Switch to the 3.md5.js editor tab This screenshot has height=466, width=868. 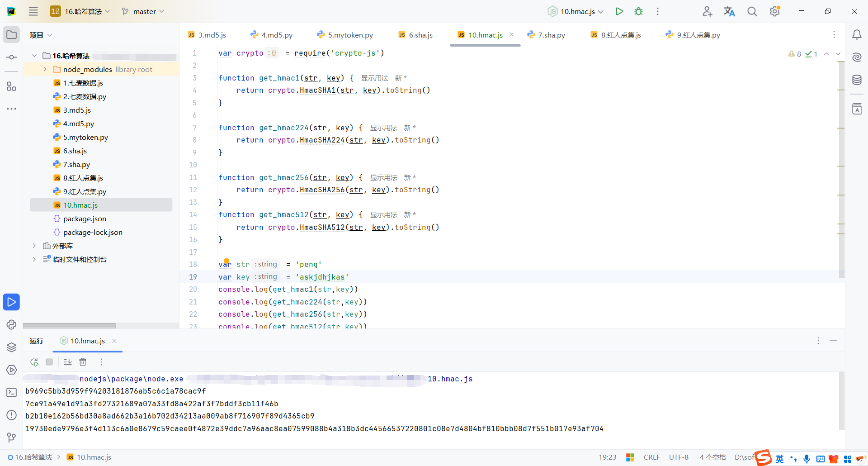207,35
